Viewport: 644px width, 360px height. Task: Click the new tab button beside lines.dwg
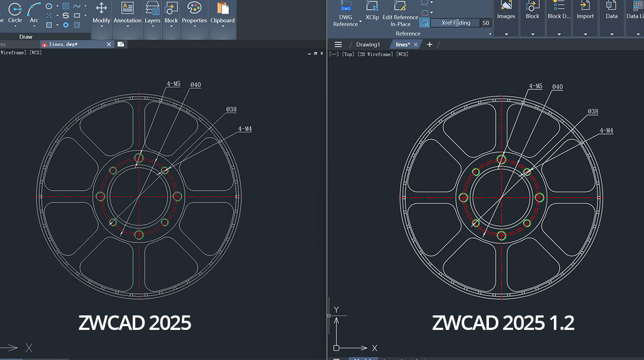tap(121, 44)
